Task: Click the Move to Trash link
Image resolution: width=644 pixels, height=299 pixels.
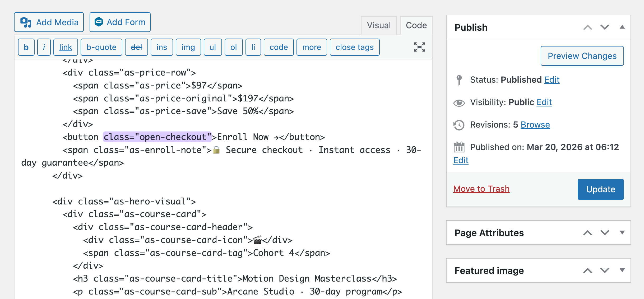Action: [481, 189]
